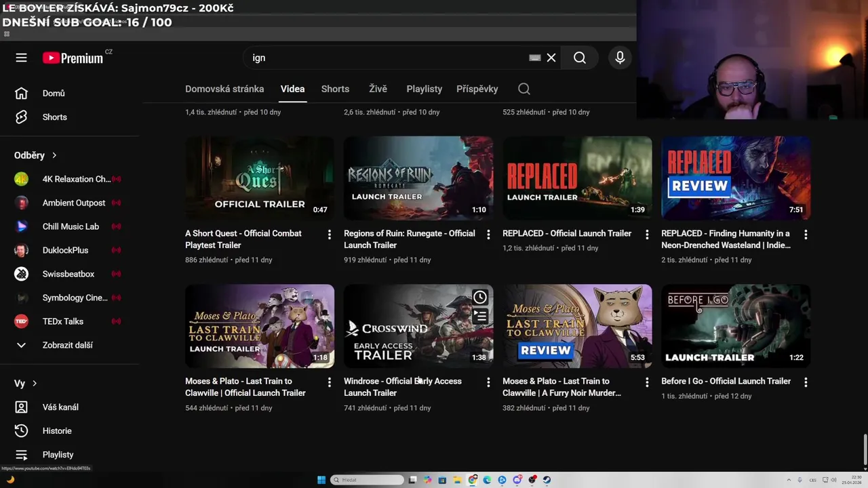868x488 pixels.
Task: Search within the channel using the magnifier icon
Action: 524,89
